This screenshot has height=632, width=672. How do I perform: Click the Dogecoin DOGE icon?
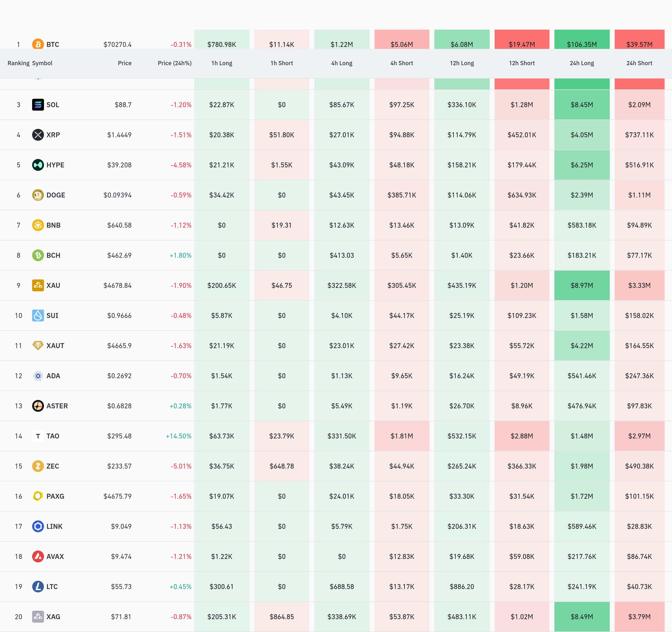coord(38,195)
